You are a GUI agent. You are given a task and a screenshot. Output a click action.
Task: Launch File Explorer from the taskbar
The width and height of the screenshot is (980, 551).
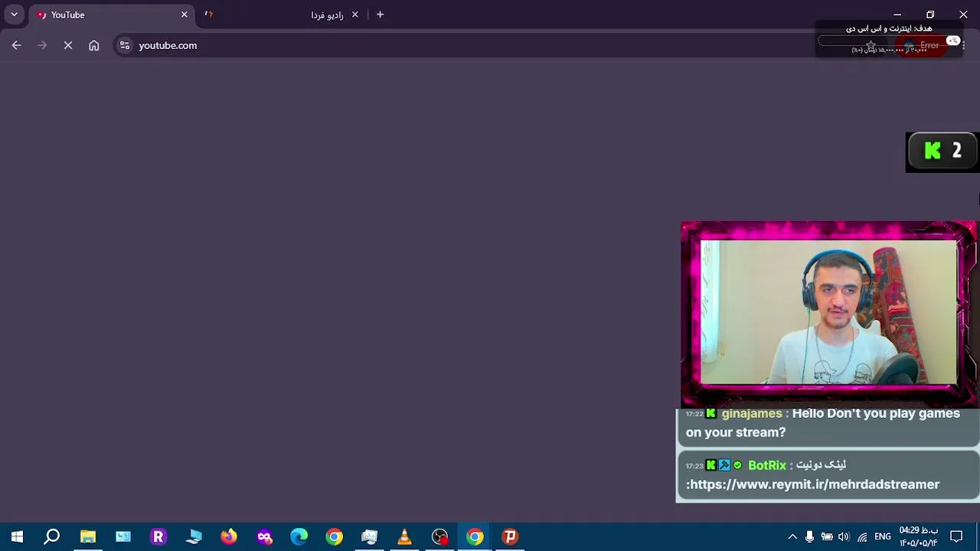(x=88, y=536)
